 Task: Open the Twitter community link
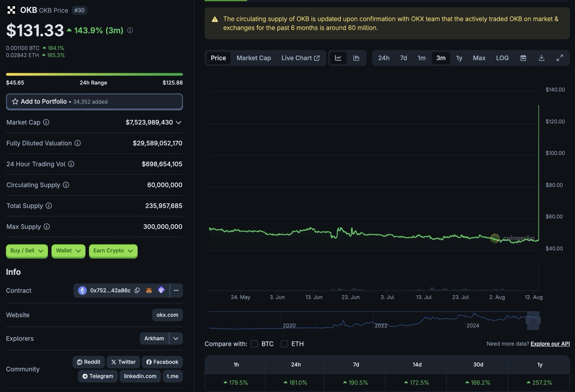coord(123,362)
